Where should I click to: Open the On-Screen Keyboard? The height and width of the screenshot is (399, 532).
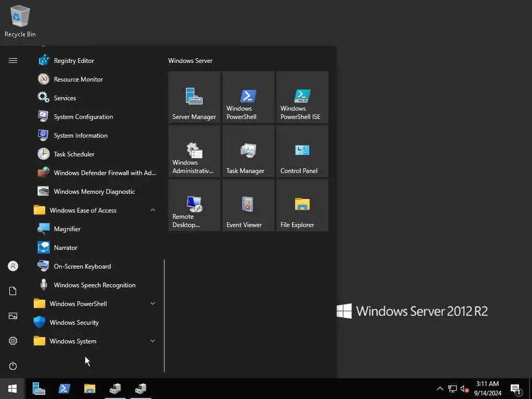95,267
